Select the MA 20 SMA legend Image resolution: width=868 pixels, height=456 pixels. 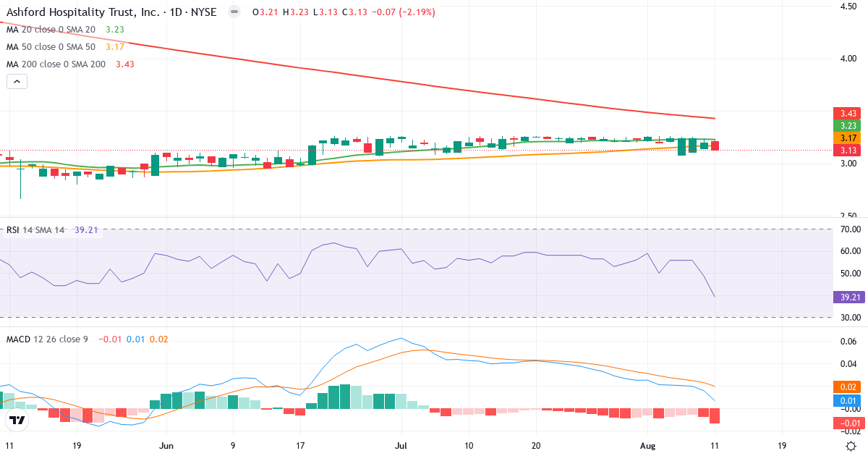[x=65, y=30]
